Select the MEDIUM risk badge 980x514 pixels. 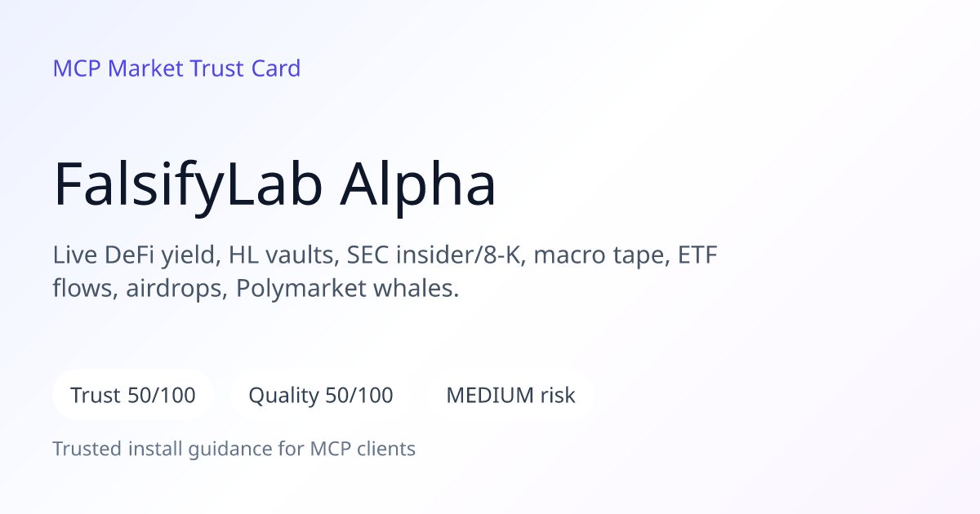[x=510, y=395]
